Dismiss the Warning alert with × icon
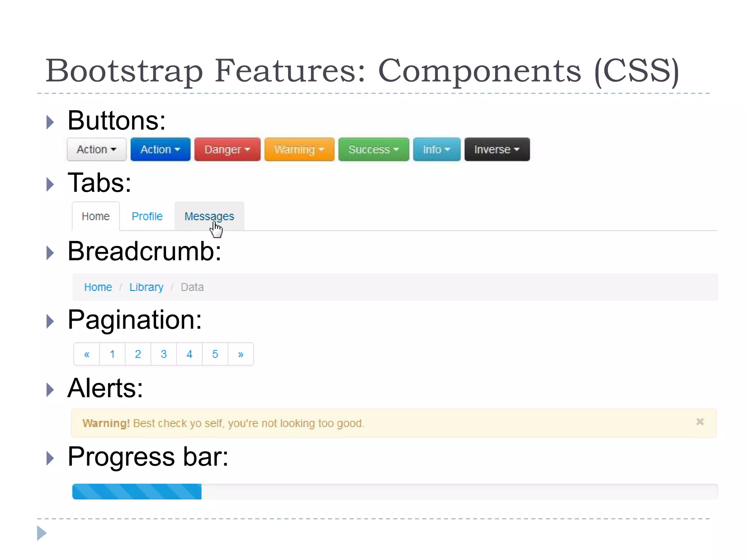 (x=700, y=422)
